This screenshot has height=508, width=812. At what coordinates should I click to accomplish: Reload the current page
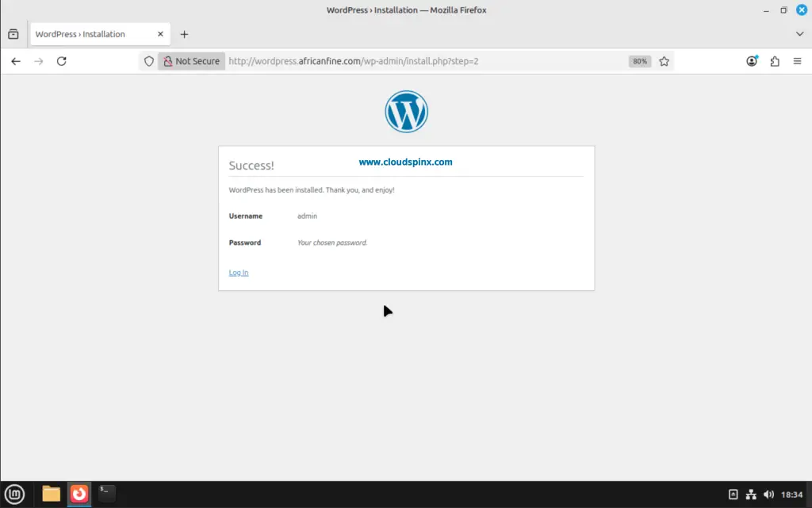pyautogui.click(x=62, y=61)
